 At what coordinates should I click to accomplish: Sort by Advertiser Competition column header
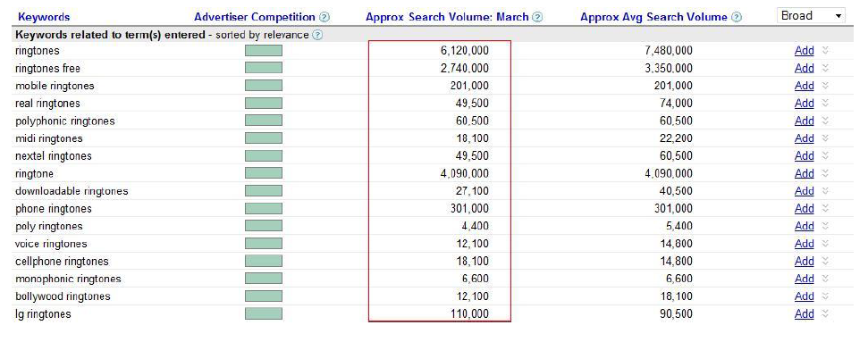click(x=255, y=17)
